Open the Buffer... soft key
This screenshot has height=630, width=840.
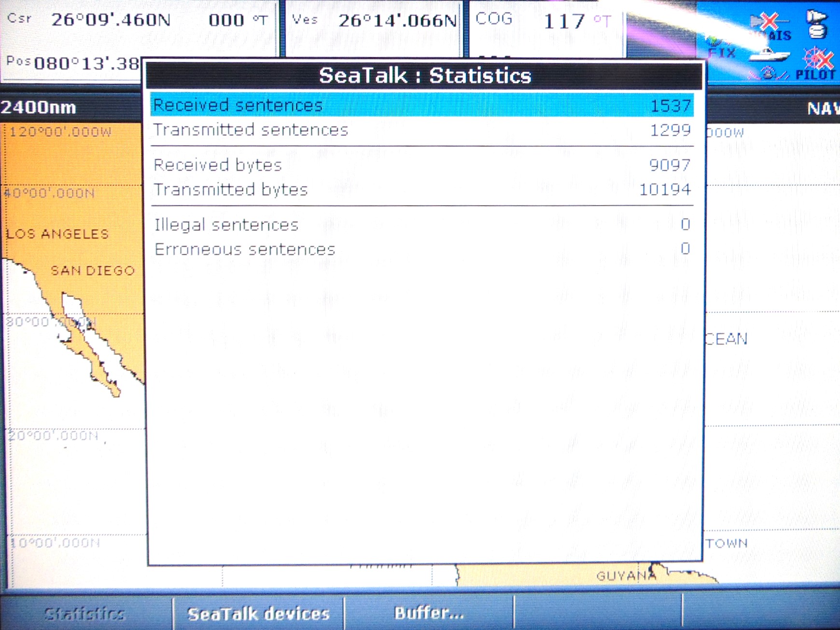[x=429, y=613]
